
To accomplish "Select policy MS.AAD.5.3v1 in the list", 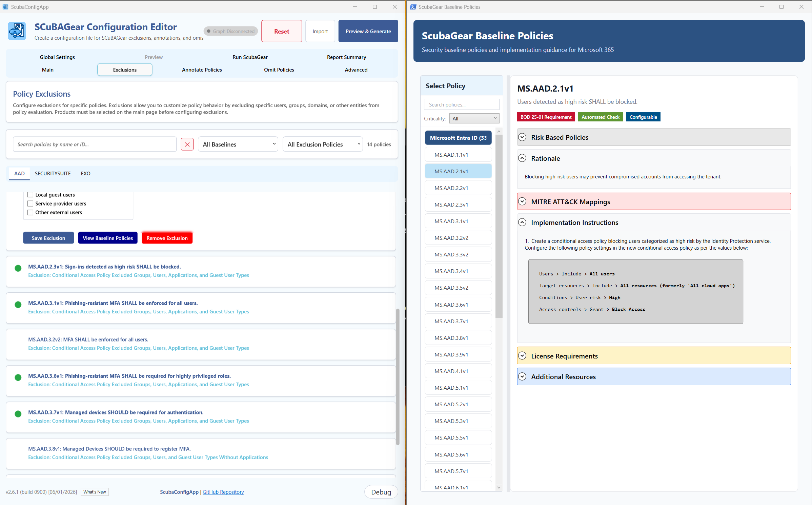I will [458, 421].
